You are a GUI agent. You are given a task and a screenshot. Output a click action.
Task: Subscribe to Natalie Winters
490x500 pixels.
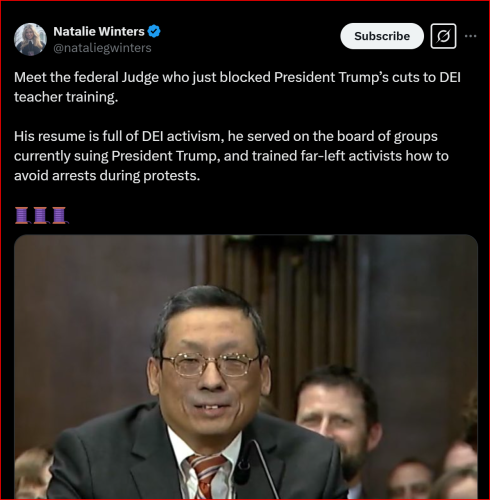coord(382,36)
